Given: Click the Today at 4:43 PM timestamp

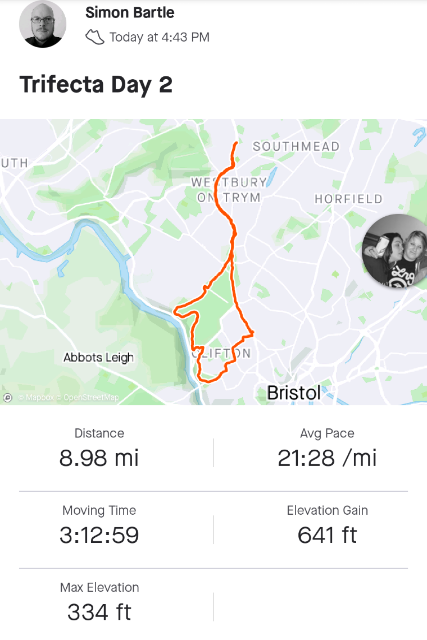Looking at the screenshot, I should point(160,38).
